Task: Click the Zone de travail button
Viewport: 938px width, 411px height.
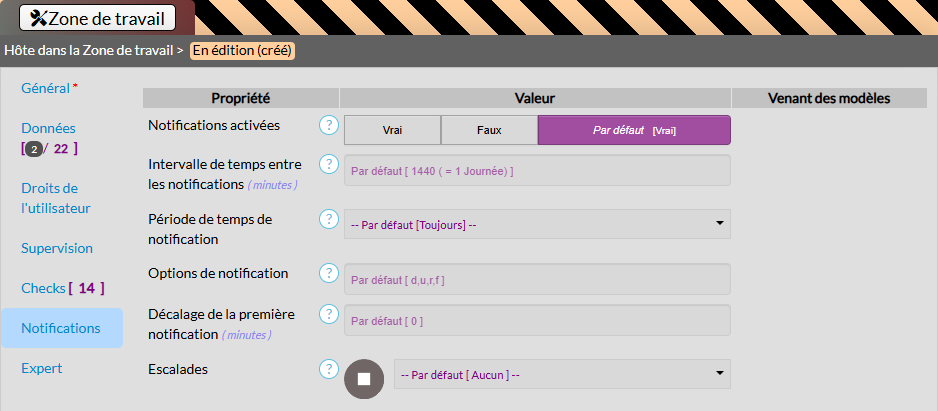Action: click(97, 17)
